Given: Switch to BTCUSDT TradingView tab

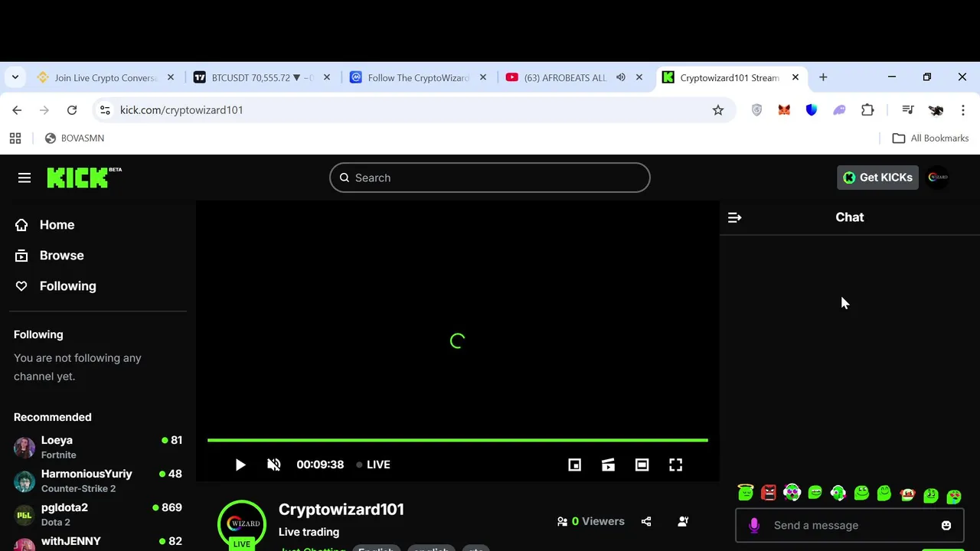Looking at the screenshot, I should (263, 77).
